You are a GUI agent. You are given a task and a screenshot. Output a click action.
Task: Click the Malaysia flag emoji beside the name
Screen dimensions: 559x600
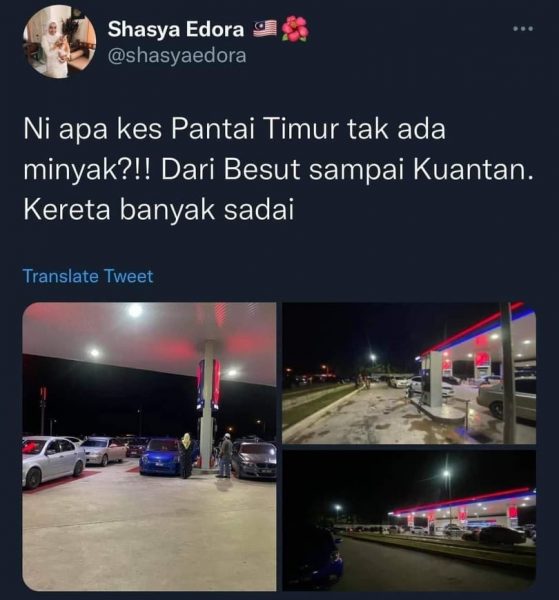tap(265, 29)
